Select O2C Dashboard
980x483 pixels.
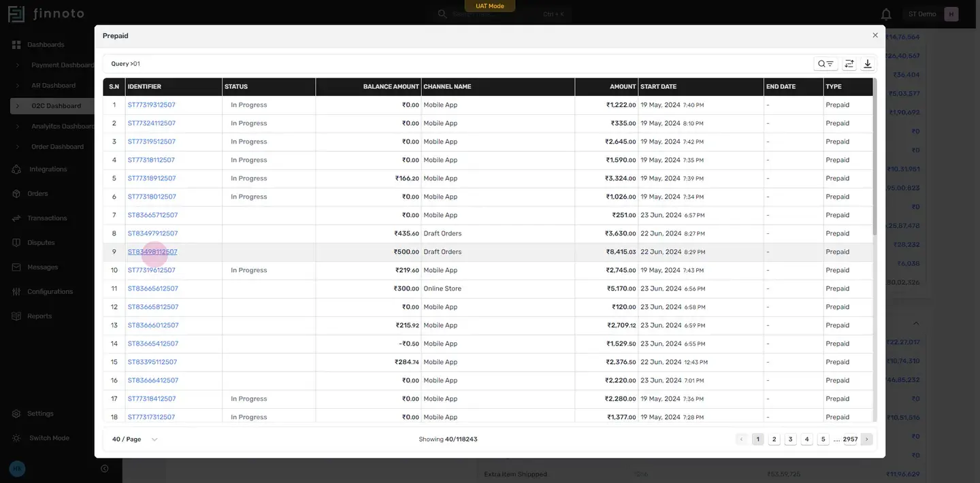click(x=56, y=106)
